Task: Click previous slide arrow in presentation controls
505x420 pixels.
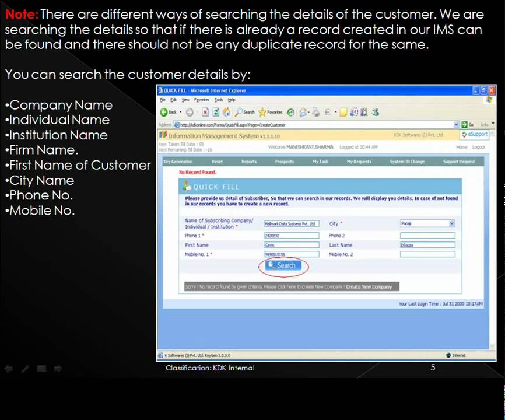Action: (9, 369)
